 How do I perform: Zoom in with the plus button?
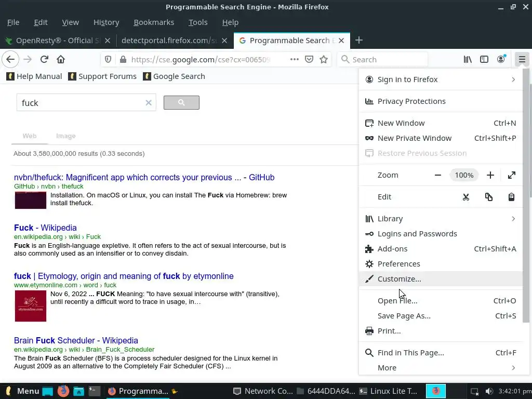click(x=490, y=175)
